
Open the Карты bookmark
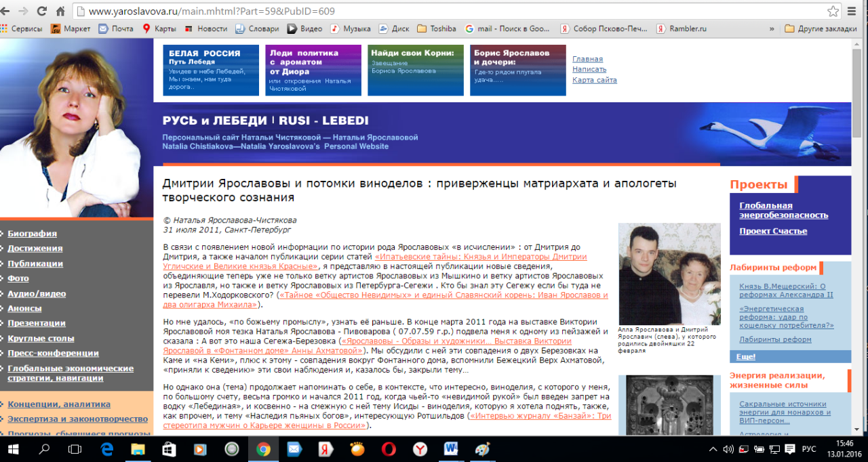click(x=159, y=29)
